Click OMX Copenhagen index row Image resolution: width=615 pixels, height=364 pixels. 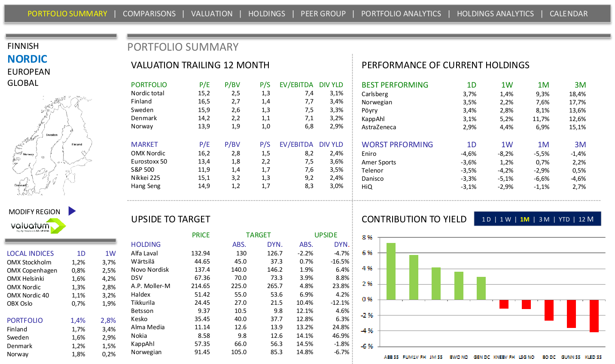click(x=61, y=270)
